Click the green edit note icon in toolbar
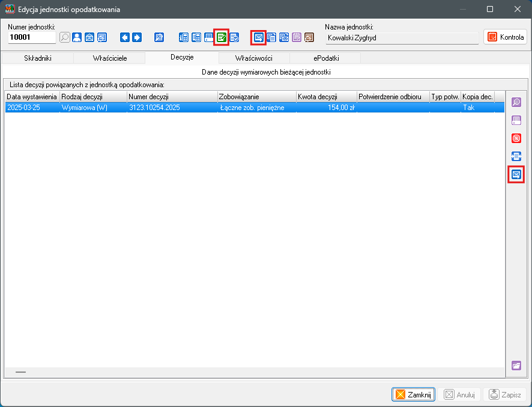Viewport: 532px width, 407px height. [222, 37]
